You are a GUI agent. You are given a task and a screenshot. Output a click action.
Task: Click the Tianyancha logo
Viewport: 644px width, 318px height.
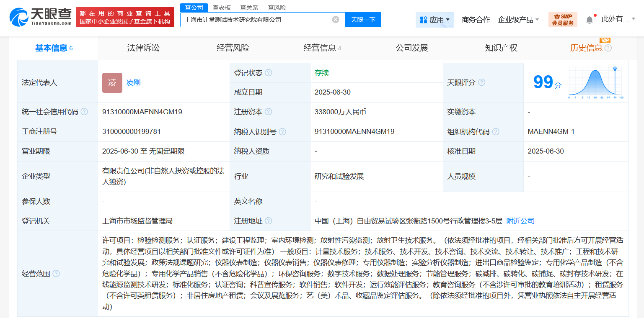[40, 17]
